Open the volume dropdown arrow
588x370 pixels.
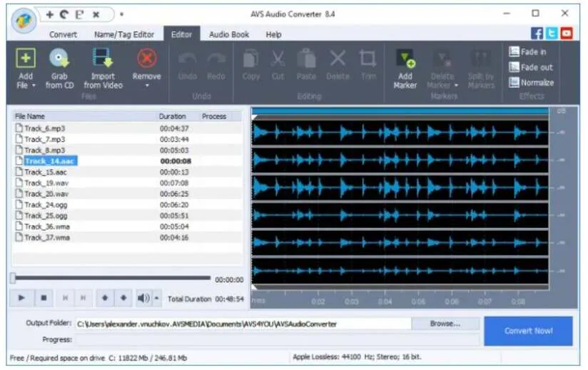pos(157,298)
